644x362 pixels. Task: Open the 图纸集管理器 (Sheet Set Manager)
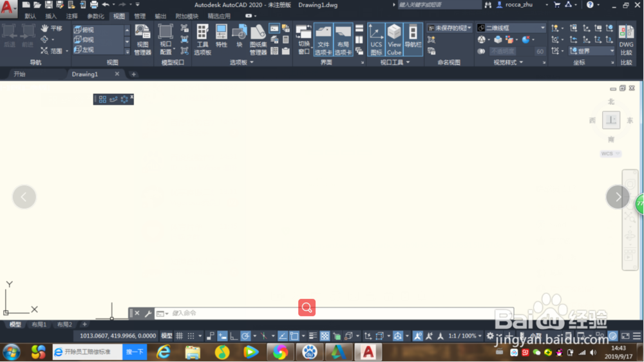coord(258,39)
